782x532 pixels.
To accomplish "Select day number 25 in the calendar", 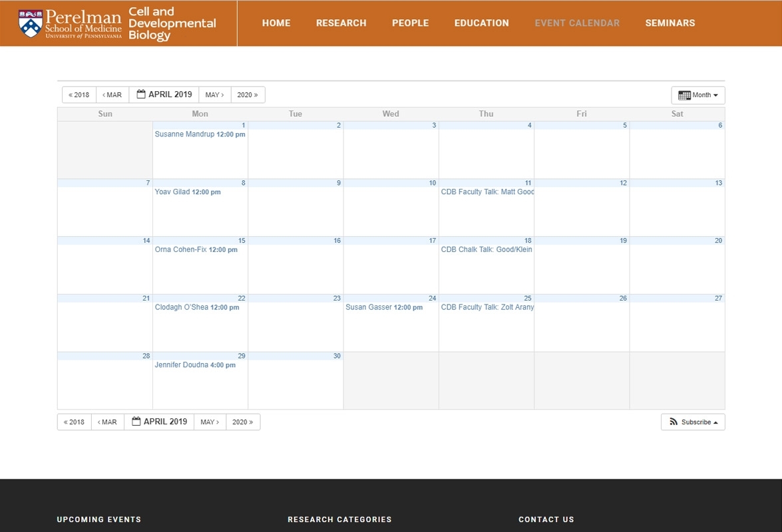I will coord(528,299).
